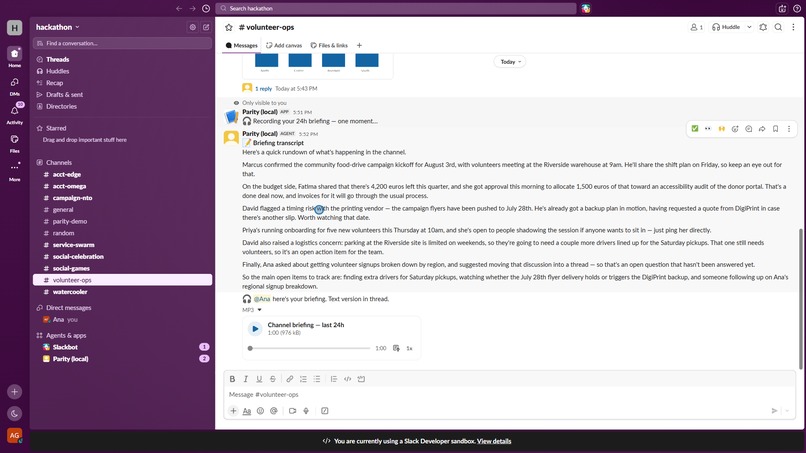Open the DMs view
This screenshot has height=453, width=806.
[x=14, y=86]
